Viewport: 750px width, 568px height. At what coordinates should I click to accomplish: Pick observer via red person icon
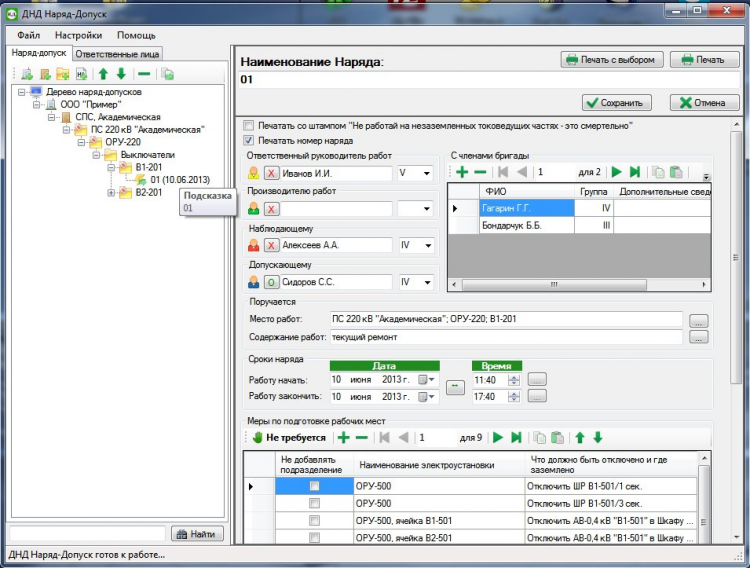point(254,245)
